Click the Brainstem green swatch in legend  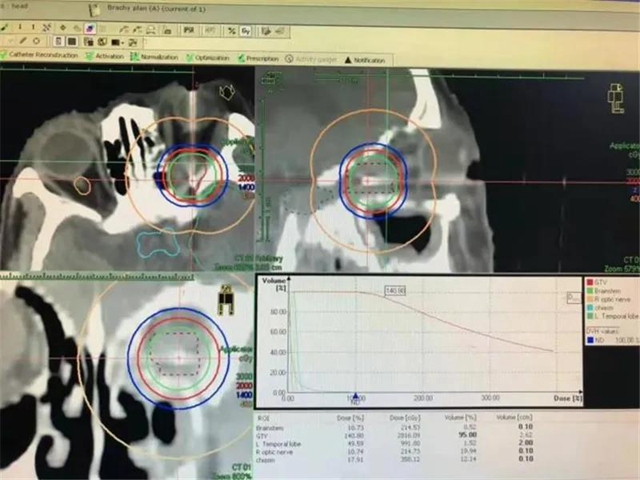tap(589, 291)
